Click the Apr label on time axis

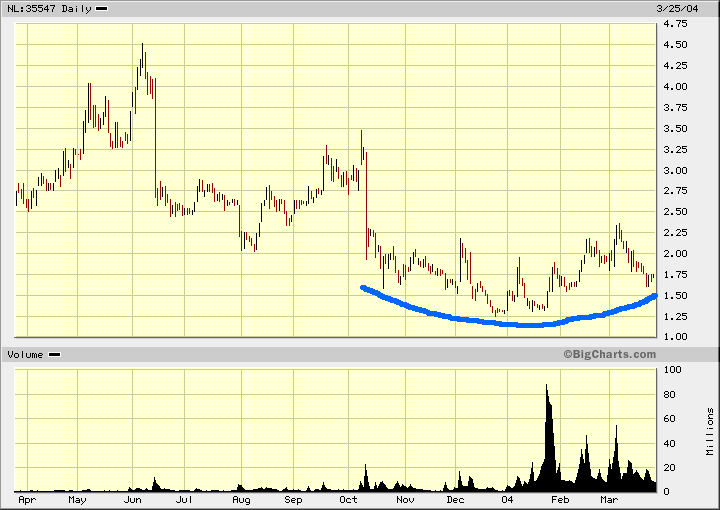pyautogui.click(x=27, y=498)
